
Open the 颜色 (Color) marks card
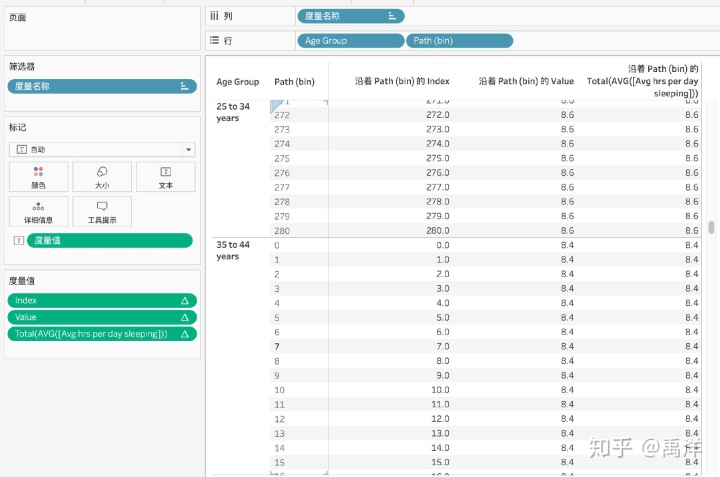(x=38, y=177)
